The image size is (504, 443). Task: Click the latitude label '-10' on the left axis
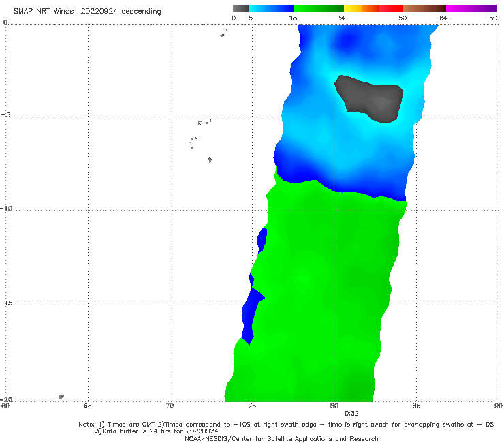[6, 208]
